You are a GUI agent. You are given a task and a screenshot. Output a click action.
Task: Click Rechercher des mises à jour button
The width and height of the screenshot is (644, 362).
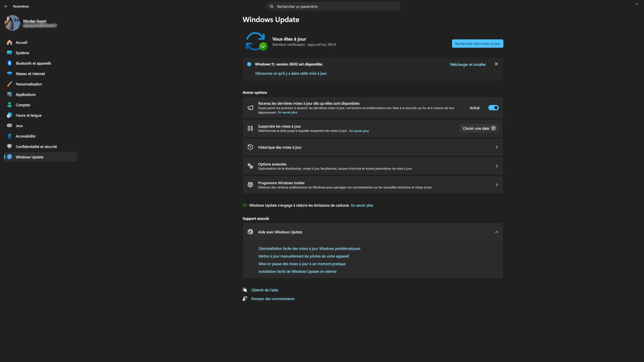(x=477, y=43)
